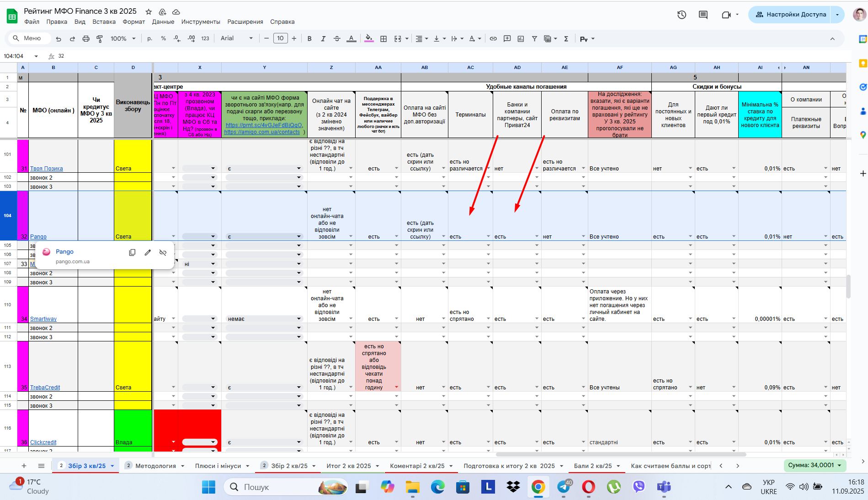The height and width of the screenshot is (500, 868).
Task: Open the text color picker
Action: 351,39
